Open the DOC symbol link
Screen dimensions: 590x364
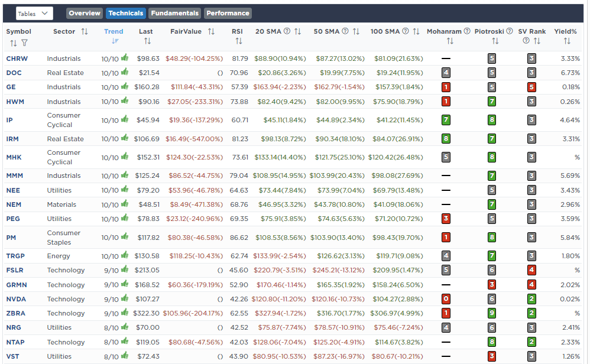[x=14, y=73]
